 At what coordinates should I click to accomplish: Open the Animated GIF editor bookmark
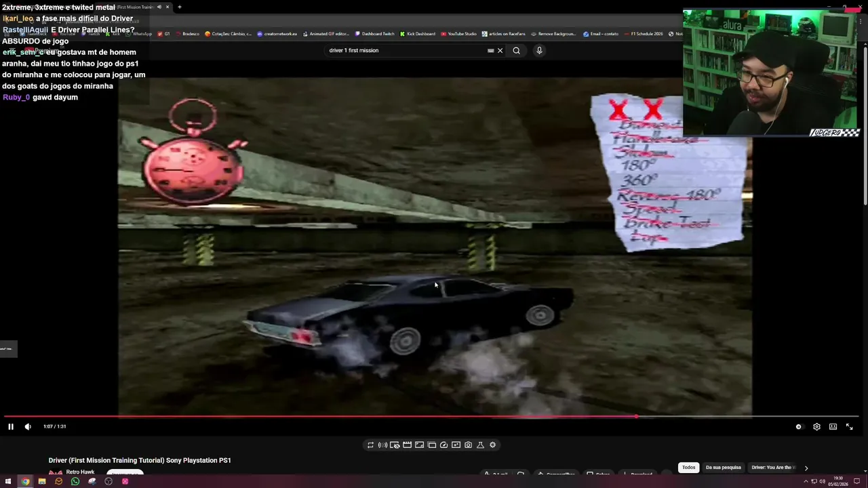[326, 34]
